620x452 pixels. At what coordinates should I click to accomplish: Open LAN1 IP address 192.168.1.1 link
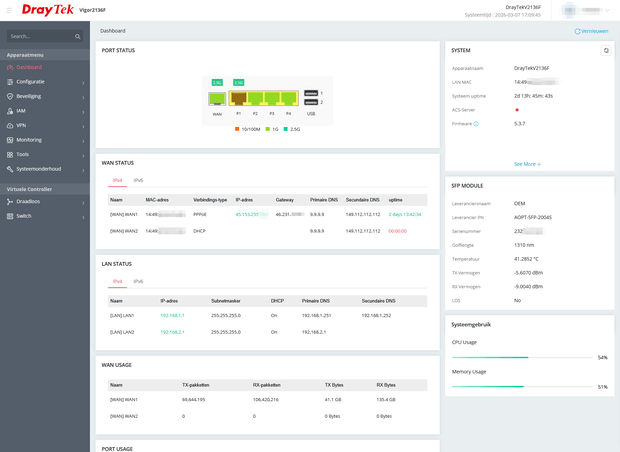click(x=172, y=316)
